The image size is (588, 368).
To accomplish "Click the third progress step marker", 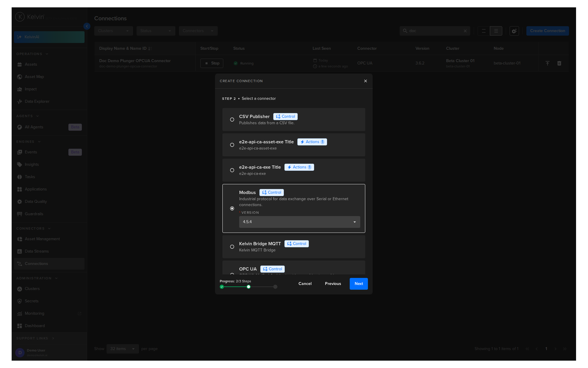I will [x=275, y=287].
